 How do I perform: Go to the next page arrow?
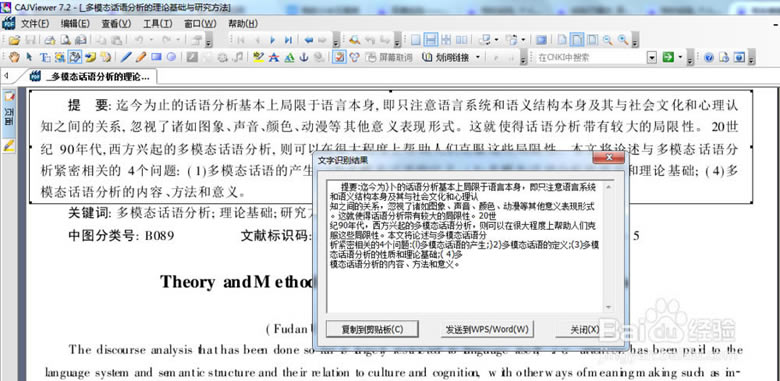272,40
